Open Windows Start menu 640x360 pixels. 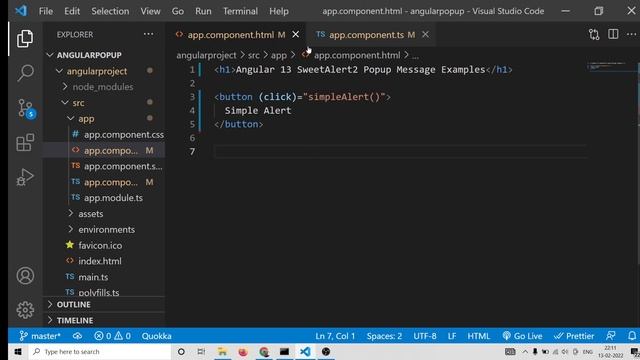tap(18, 351)
